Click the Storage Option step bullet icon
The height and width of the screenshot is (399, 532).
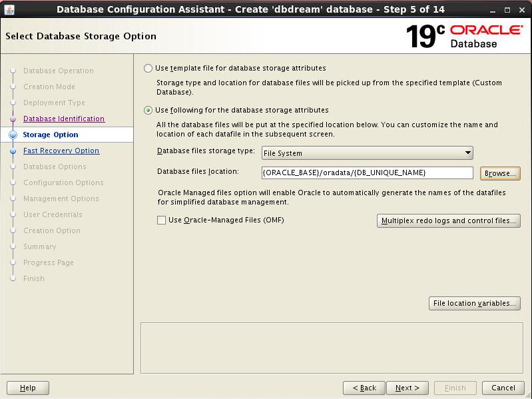point(13,135)
